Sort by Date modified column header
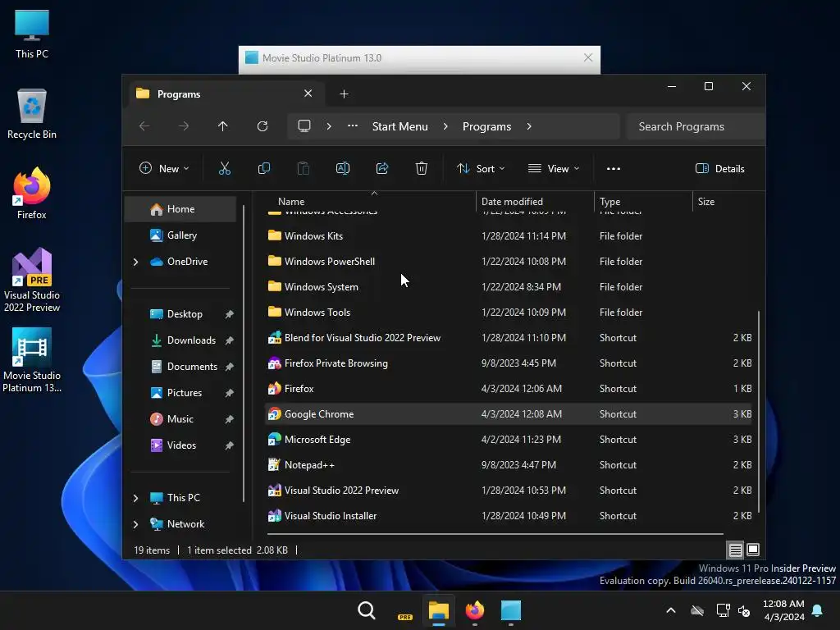This screenshot has height=630, width=840. tap(535, 202)
